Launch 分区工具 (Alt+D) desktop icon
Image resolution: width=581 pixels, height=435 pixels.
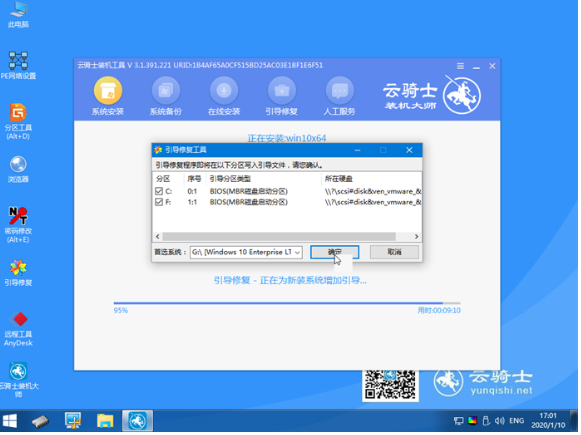tap(18, 121)
